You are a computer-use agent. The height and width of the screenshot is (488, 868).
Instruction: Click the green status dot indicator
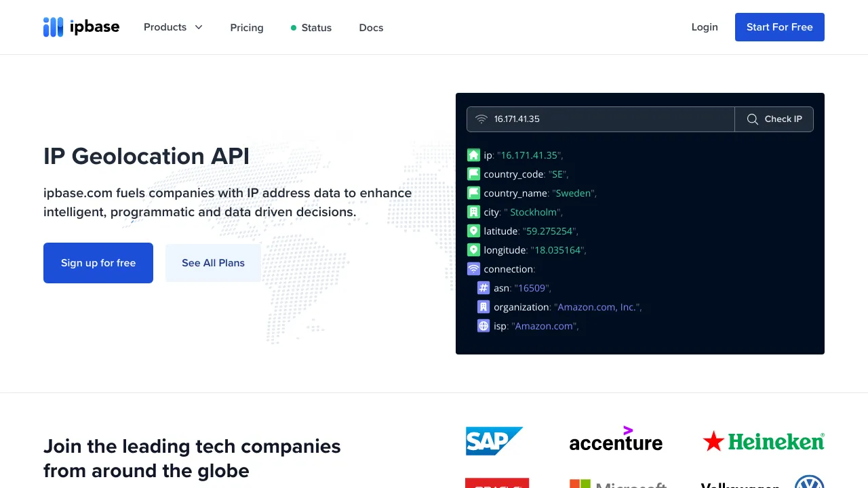(x=294, y=28)
